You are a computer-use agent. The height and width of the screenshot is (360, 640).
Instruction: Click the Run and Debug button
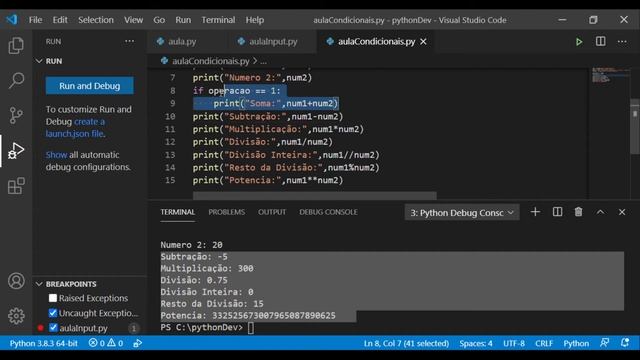(x=90, y=86)
